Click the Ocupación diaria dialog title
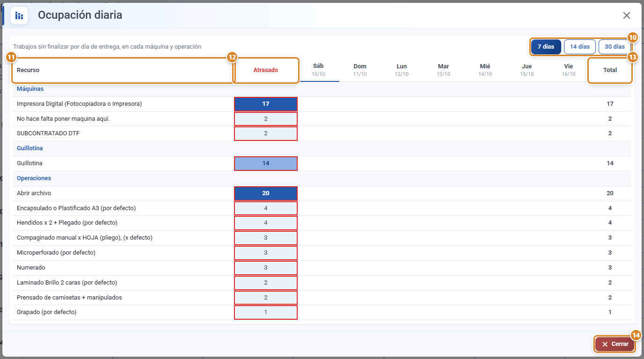The height and width of the screenshot is (359, 644). (80, 15)
